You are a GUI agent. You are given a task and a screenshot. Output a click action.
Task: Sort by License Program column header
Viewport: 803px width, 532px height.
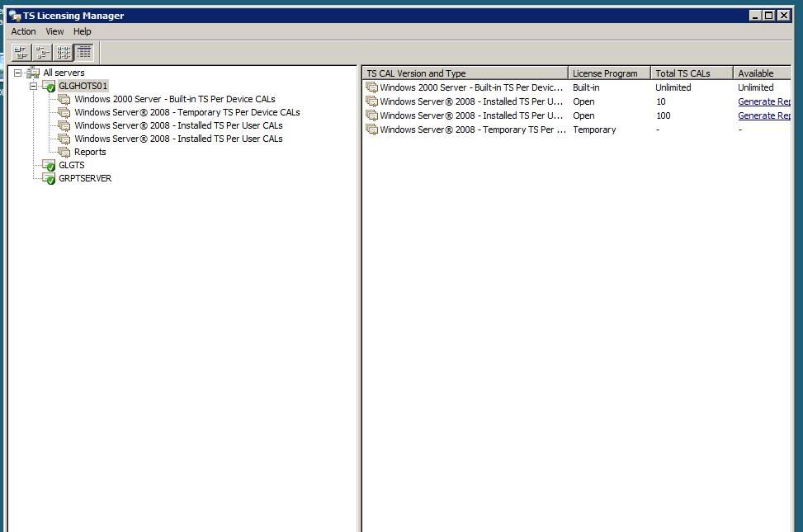click(609, 73)
